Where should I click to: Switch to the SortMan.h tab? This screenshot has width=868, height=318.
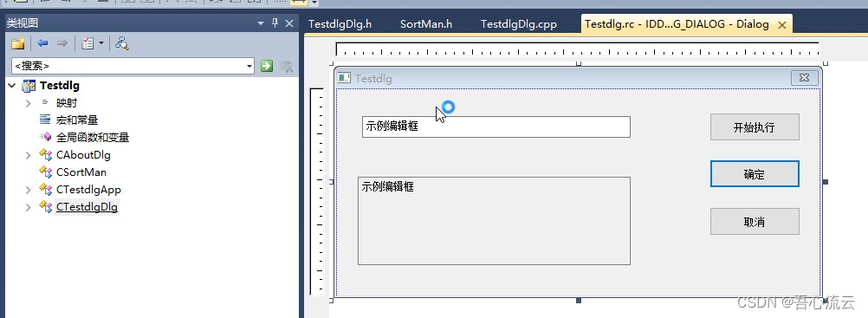[x=426, y=23]
